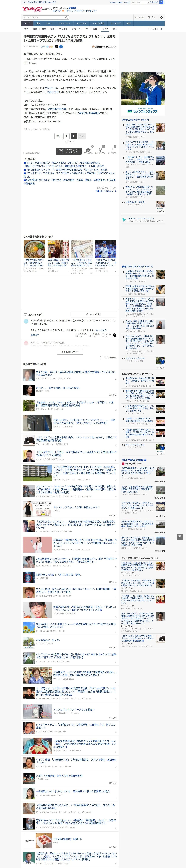Open settings gear icon in header
Screen dimensions: 186x868
tap(161, 18)
